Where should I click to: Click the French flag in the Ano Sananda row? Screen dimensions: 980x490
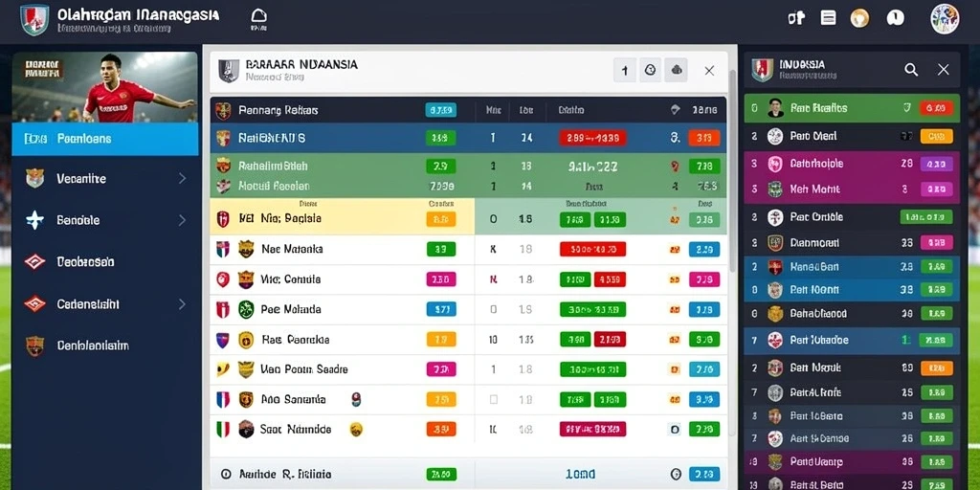point(223,400)
